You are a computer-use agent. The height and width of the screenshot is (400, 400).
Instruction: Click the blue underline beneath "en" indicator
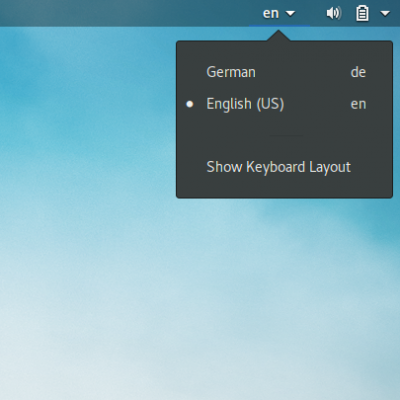[279, 25]
